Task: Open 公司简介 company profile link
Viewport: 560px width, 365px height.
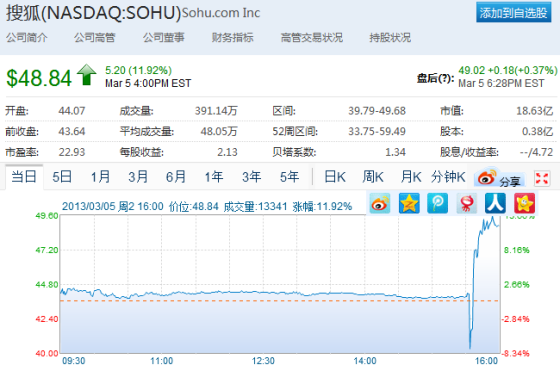Action: 26,37
